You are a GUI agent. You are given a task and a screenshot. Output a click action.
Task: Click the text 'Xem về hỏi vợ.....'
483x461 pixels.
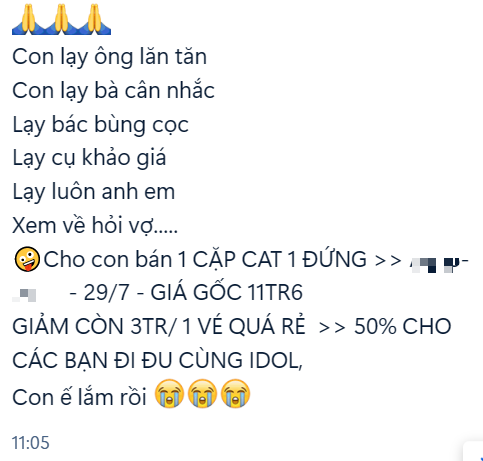tap(95, 226)
